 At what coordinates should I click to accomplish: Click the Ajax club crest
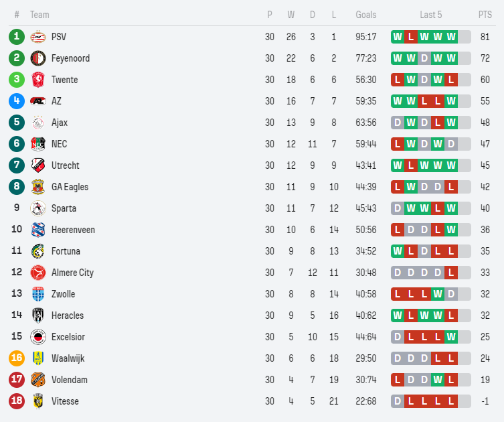[38, 123]
